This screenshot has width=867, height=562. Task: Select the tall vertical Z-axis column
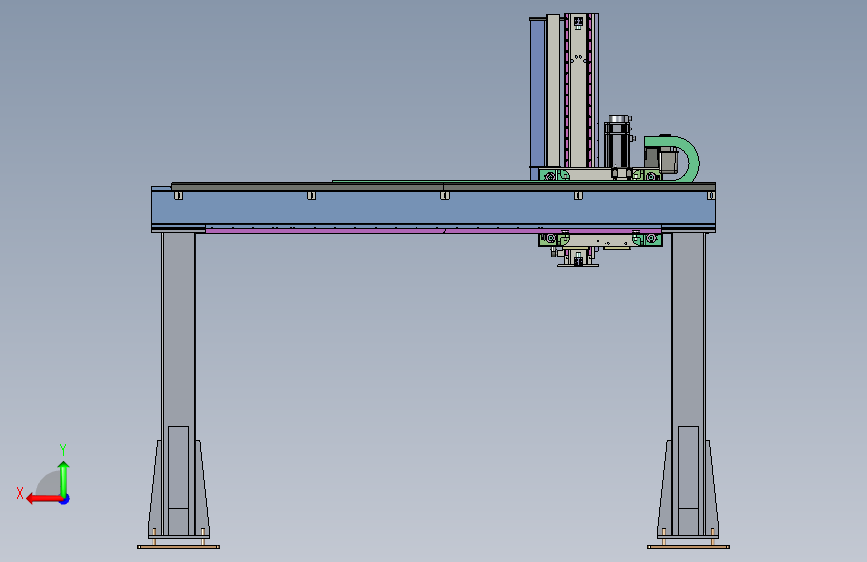click(x=578, y=90)
